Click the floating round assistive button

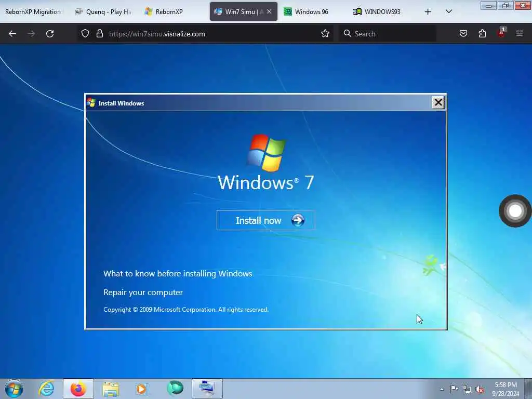515,211
